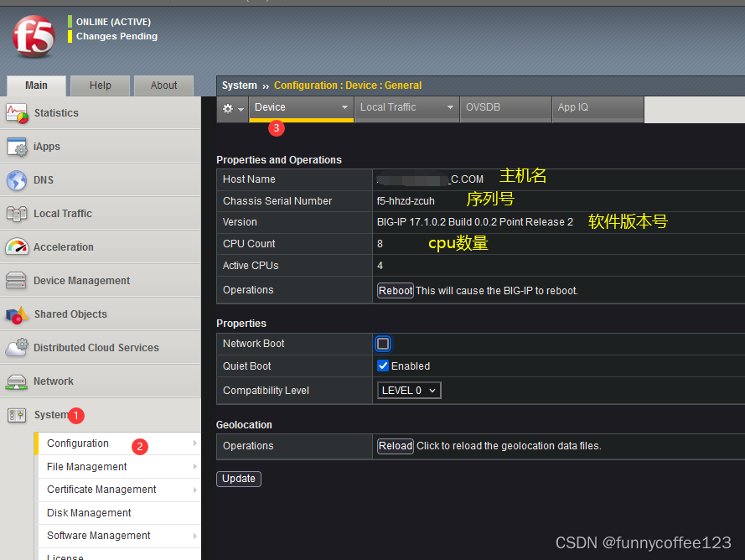Click the Acceleration sidebar label
The image size is (745, 560).
(63, 247)
